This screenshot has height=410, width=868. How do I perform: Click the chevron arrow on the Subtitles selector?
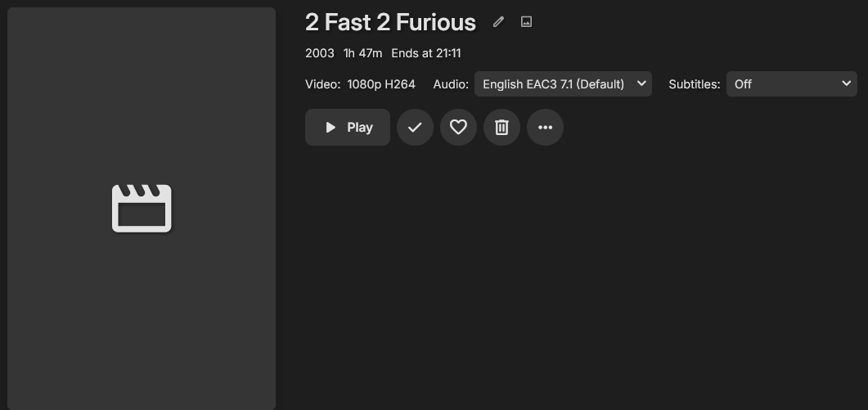[846, 83]
